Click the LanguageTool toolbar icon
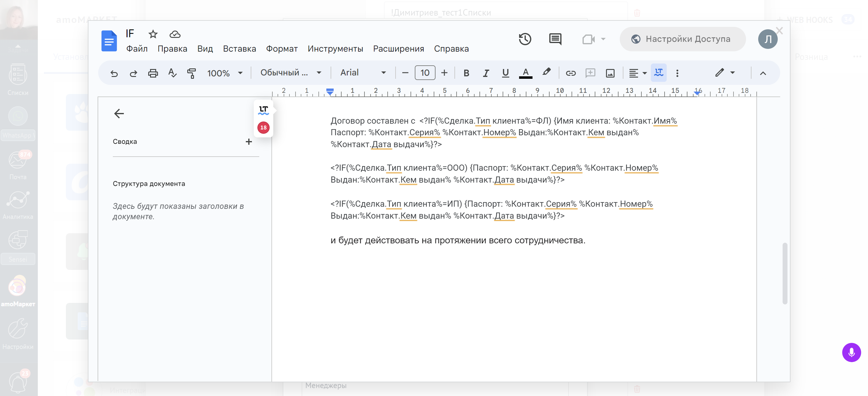The width and height of the screenshot is (868, 396). pos(659,73)
